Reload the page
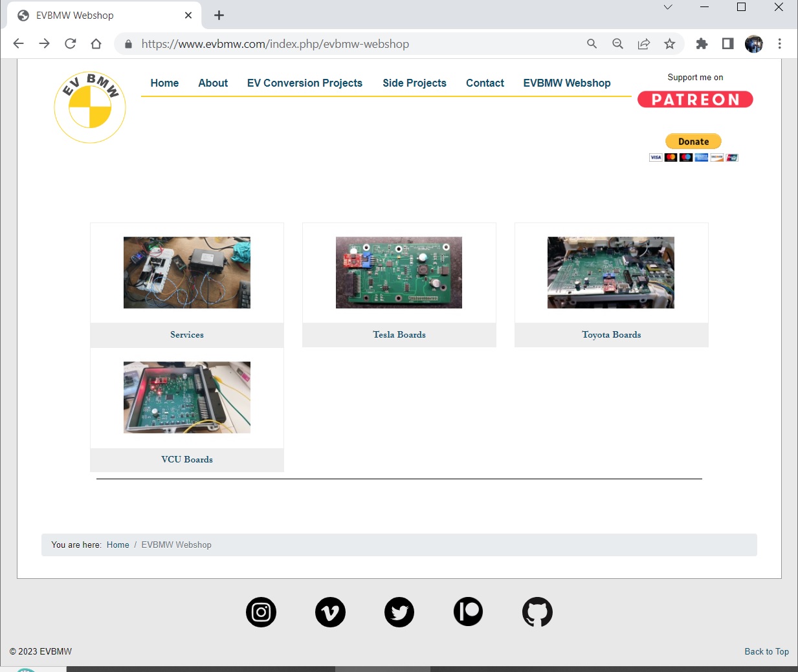Viewport: 798px width, 672px height. pyautogui.click(x=71, y=44)
